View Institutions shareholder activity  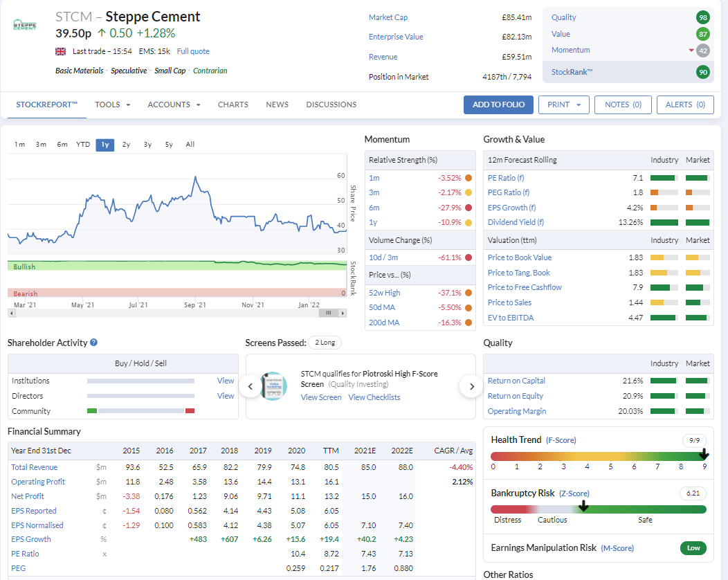pyautogui.click(x=226, y=381)
